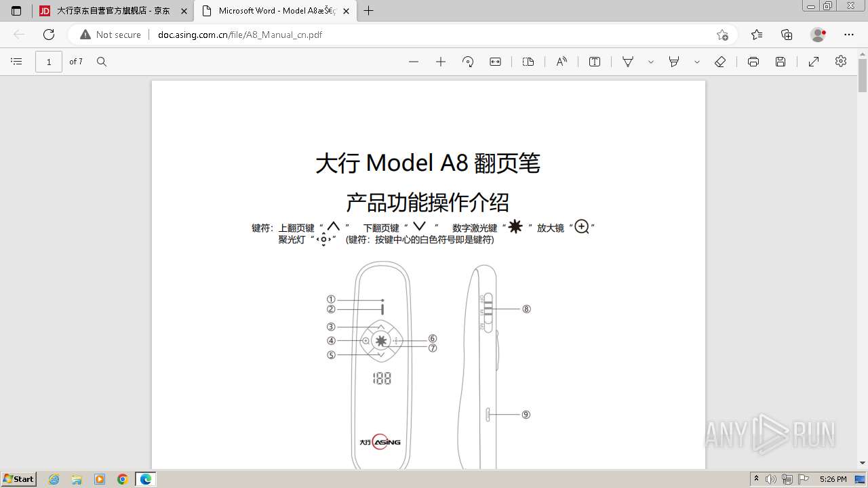This screenshot has height=488, width=868.
Task: Refresh the current page
Action: pos(48,35)
